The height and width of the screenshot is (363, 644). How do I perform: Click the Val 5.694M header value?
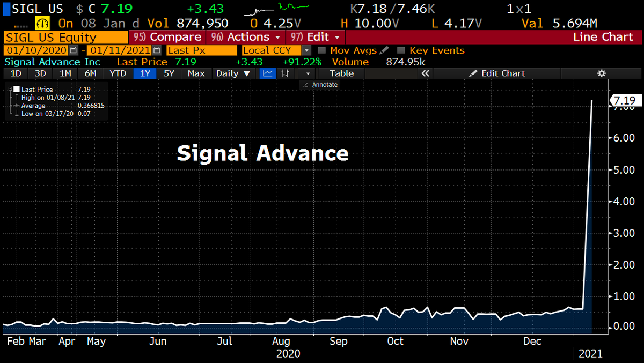coord(560,24)
